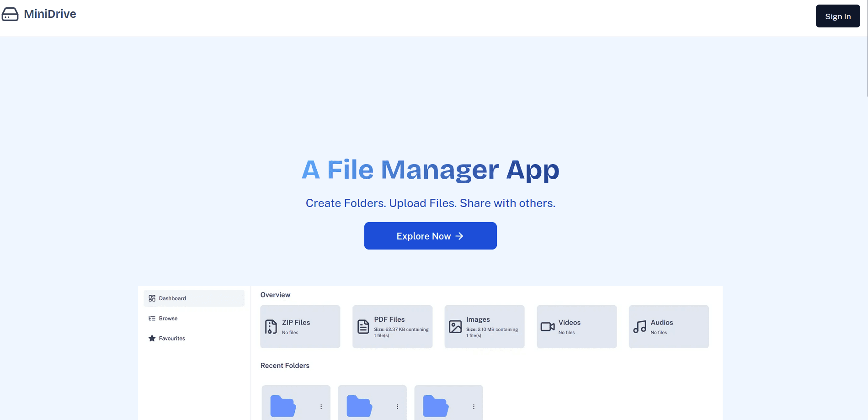Screen dimensions: 868x420
Task: Click the Videos camera icon
Action: point(548,327)
